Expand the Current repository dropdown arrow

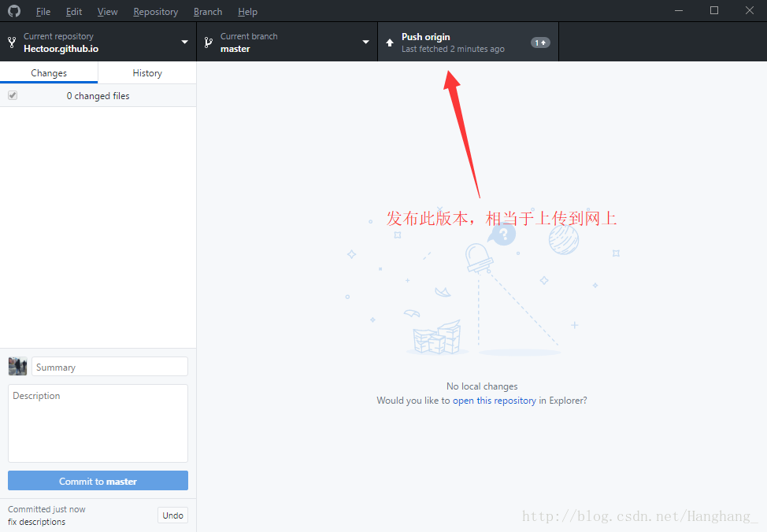click(184, 42)
